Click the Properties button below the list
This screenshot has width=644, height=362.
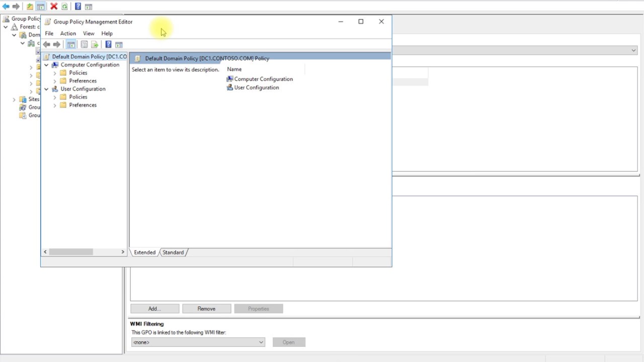click(x=259, y=309)
